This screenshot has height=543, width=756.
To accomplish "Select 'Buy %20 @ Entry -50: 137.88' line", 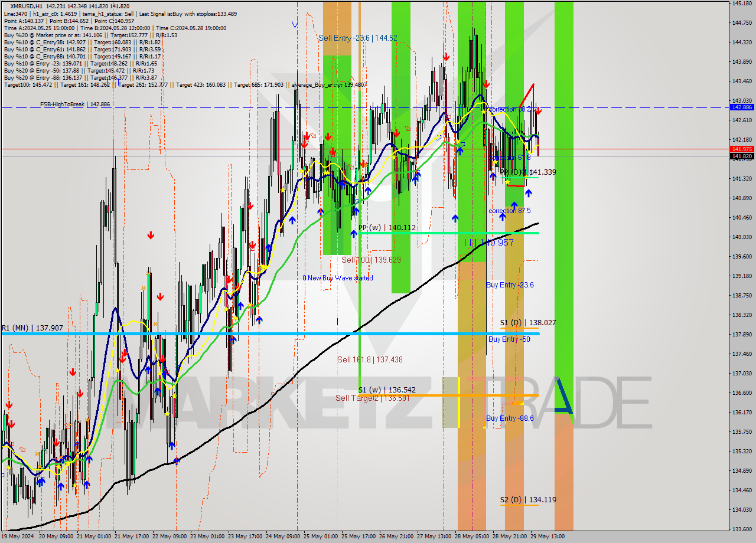I will pos(80,70).
